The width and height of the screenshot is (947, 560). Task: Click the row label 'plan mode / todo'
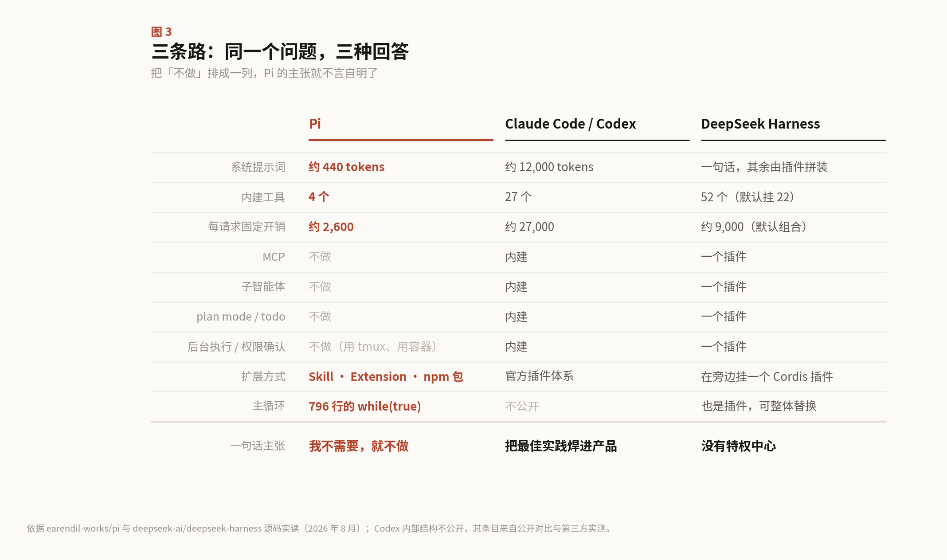[241, 317]
